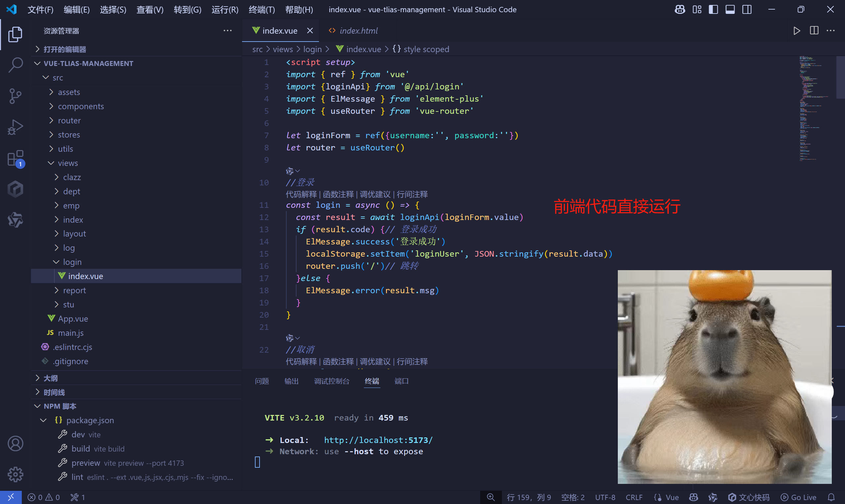Click the Run code play icon

[796, 31]
